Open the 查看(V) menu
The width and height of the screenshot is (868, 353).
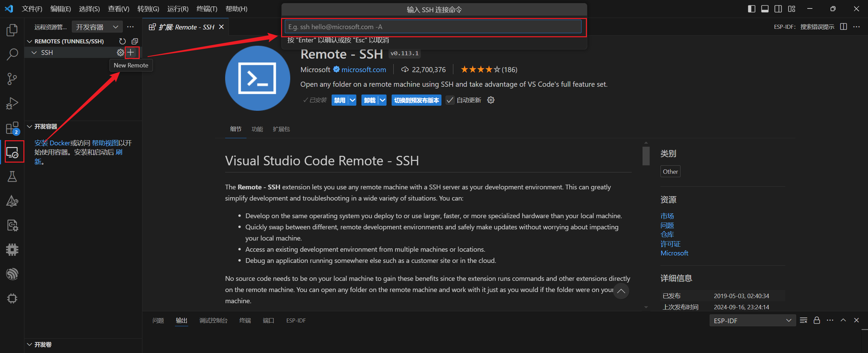coord(118,9)
